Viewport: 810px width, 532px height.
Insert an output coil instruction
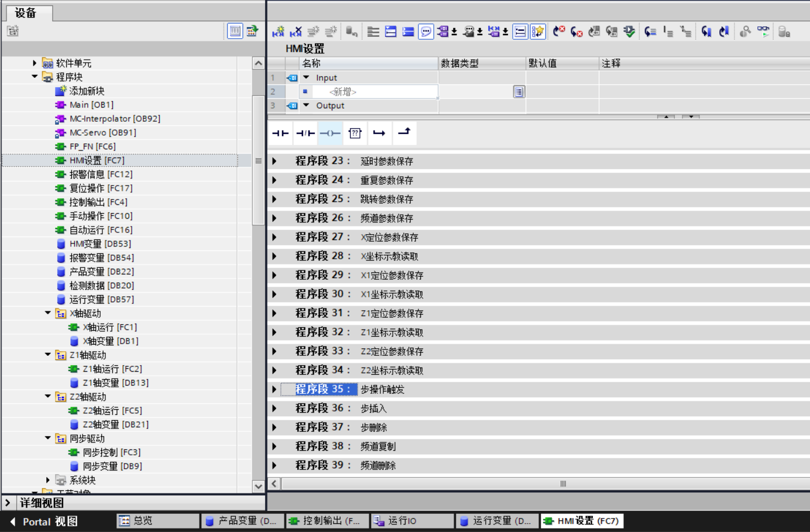[330, 133]
